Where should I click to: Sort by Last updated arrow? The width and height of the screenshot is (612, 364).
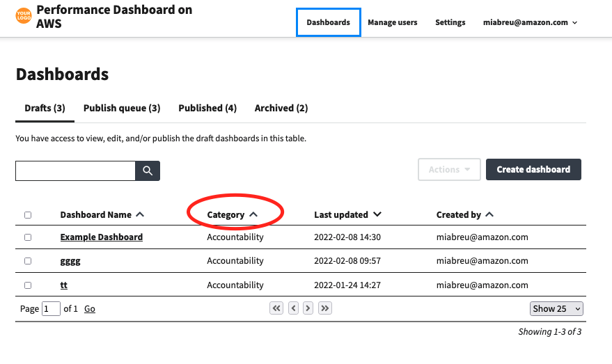377,214
